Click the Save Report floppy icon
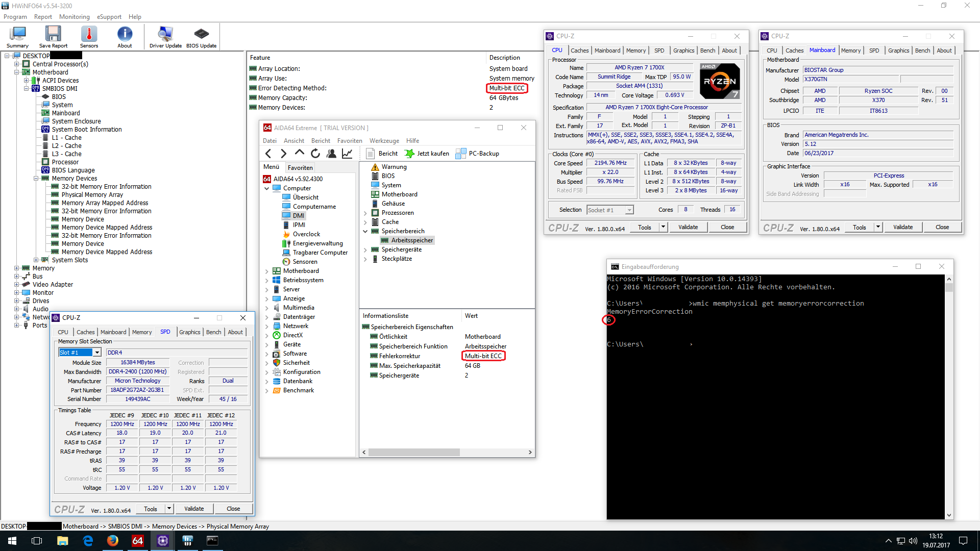 (x=53, y=34)
